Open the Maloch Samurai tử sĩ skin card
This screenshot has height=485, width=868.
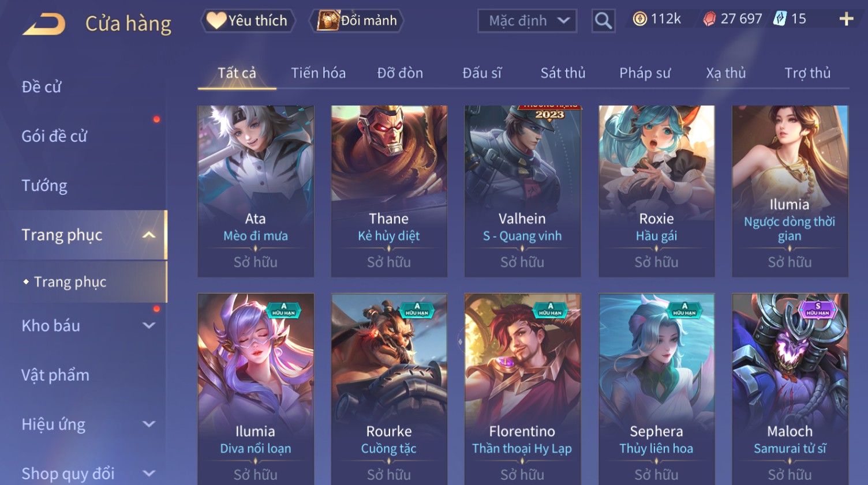790,389
